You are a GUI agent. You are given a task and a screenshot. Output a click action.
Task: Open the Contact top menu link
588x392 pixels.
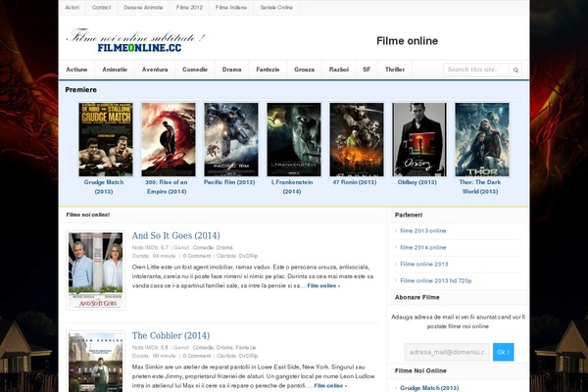[x=101, y=8]
